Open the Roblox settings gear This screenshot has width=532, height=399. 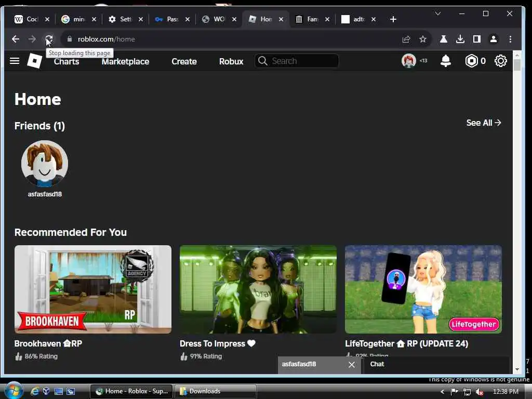[500, 61]
